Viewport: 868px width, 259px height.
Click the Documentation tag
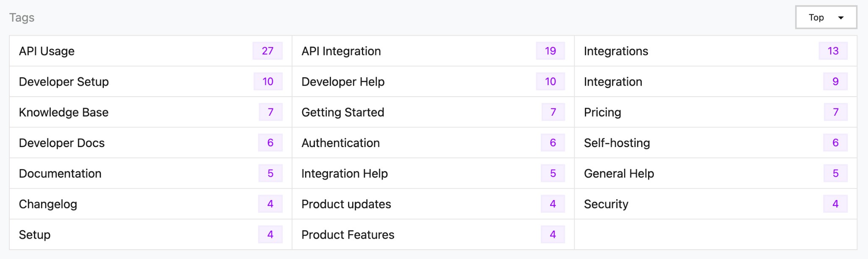(x=60, y=173)
